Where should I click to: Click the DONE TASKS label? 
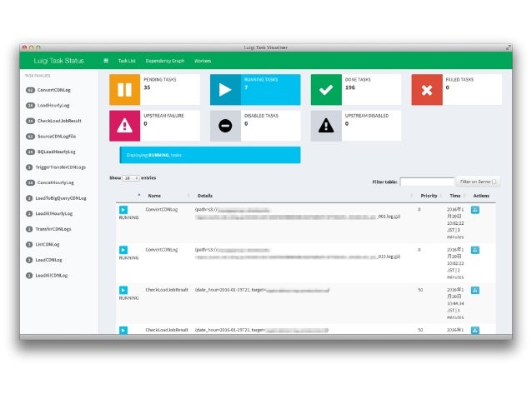tap(358, 80)
